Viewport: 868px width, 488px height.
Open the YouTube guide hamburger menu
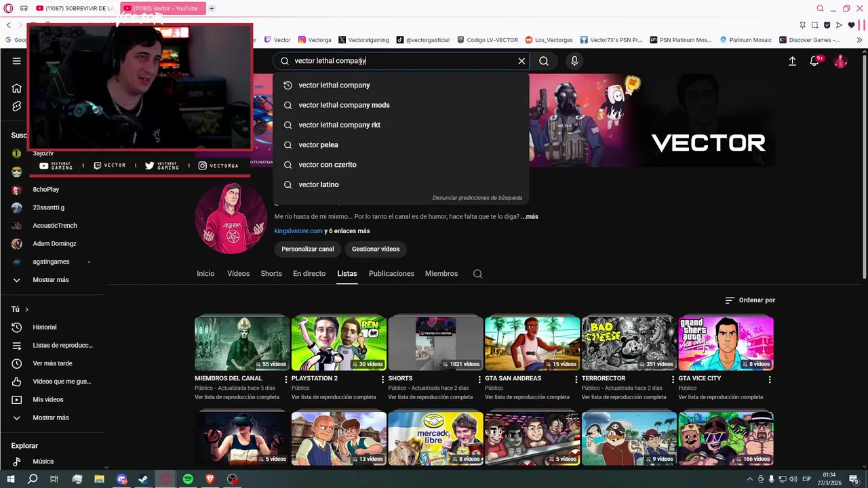16,61
